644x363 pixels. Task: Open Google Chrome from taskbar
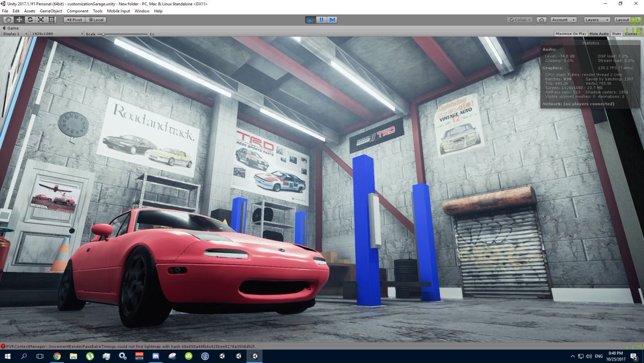coord(57,356)
